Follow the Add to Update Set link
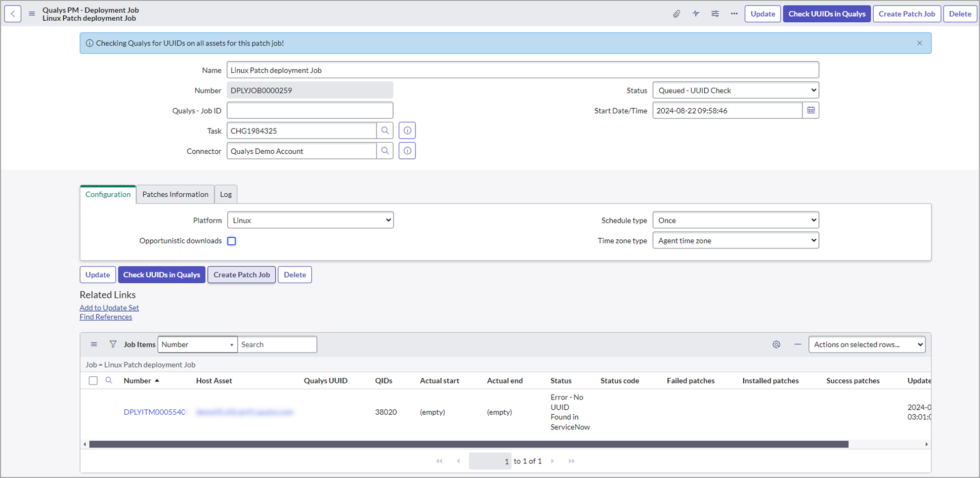The image size is (980, 478). point(109,307)
